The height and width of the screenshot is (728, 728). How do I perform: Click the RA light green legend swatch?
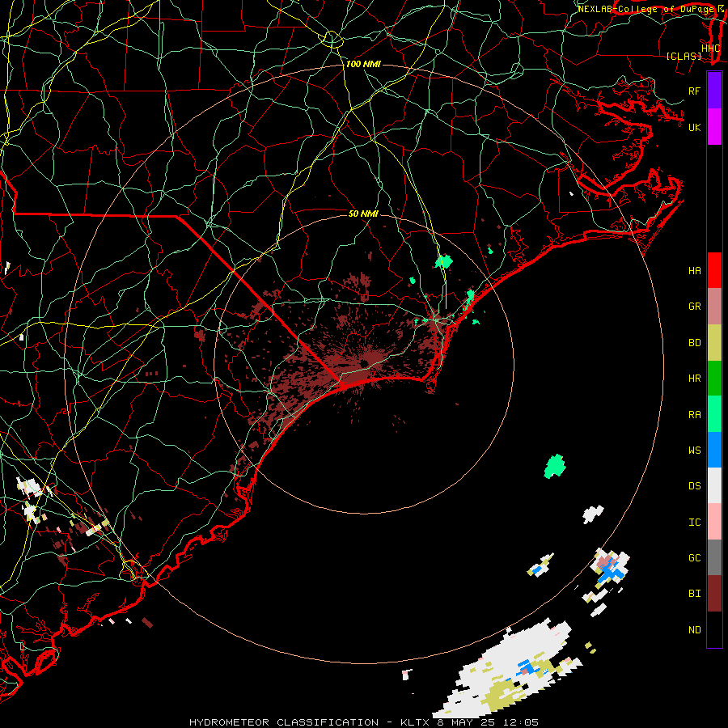[714, 414]
